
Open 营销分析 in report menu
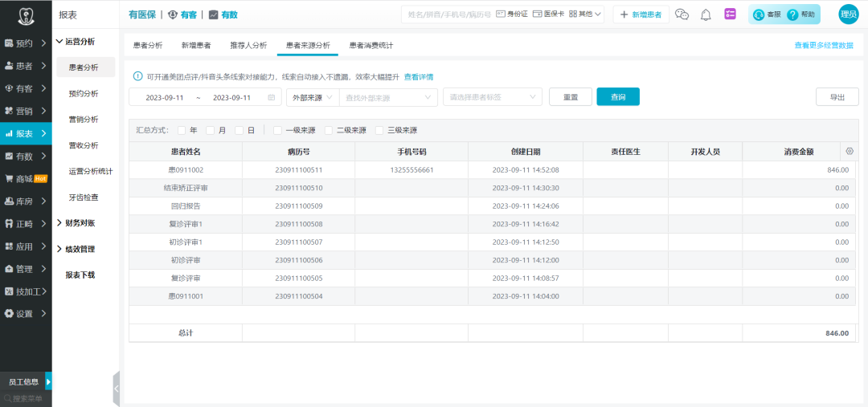coord(84,120)
